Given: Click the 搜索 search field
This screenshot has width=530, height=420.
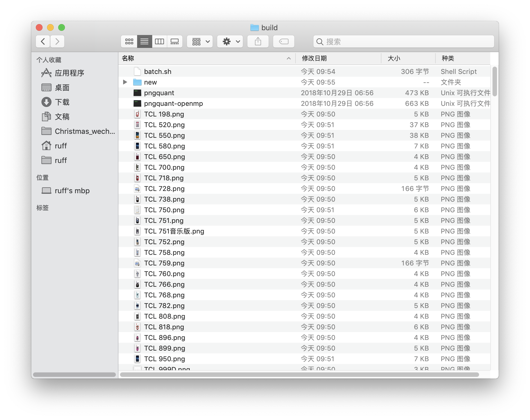Looking at the screenshot, I should (x=403, y=41).
